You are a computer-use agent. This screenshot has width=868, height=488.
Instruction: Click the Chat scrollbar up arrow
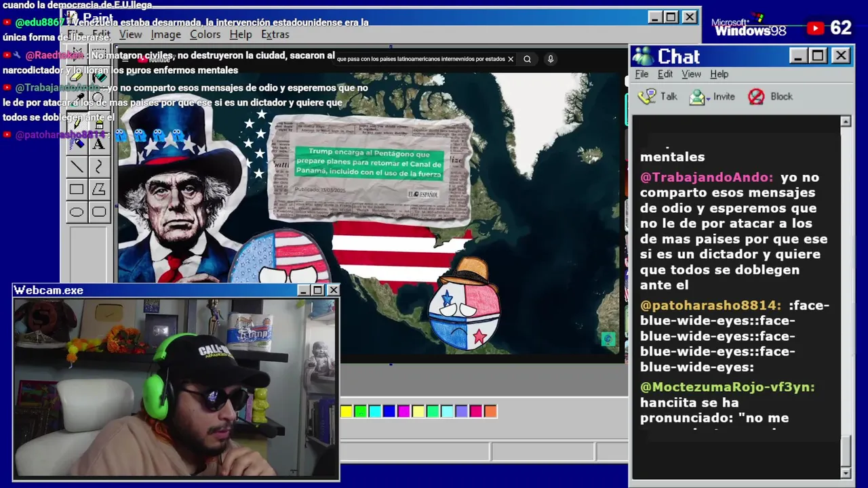[846, 121]
